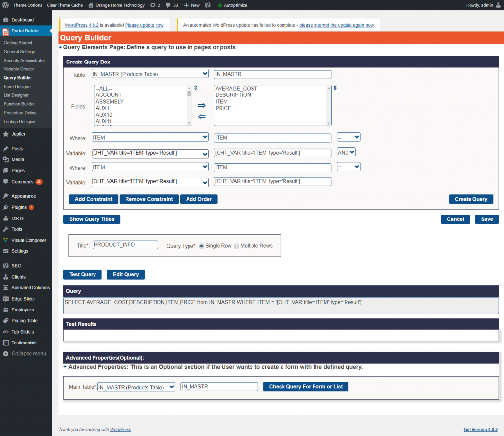Click the Visual Composer icon
This screenshot has width=504, height=436.
[6, 240]
